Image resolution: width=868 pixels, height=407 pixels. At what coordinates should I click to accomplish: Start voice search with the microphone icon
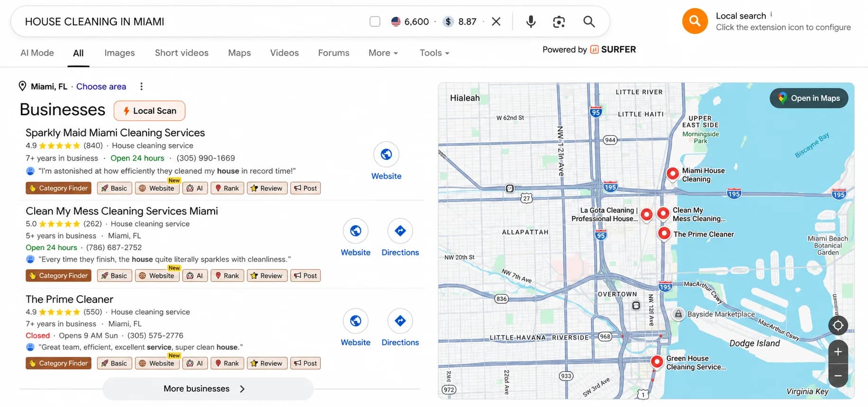click(531, 21)
